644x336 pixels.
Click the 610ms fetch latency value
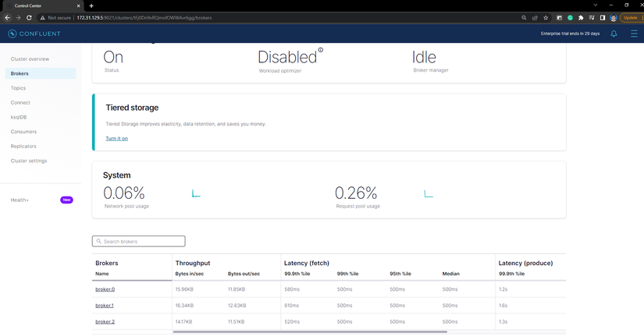pyautogui.click(x=292, y=306)
